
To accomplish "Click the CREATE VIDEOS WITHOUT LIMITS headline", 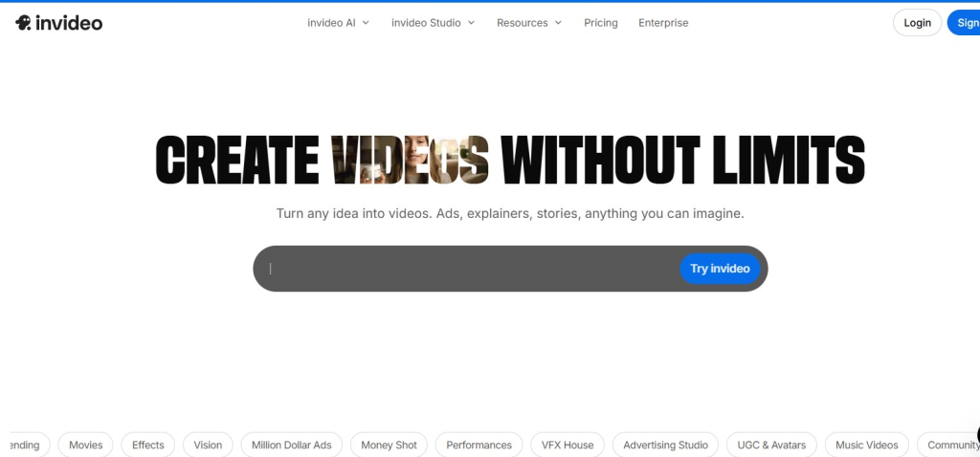I will point(510,160).
